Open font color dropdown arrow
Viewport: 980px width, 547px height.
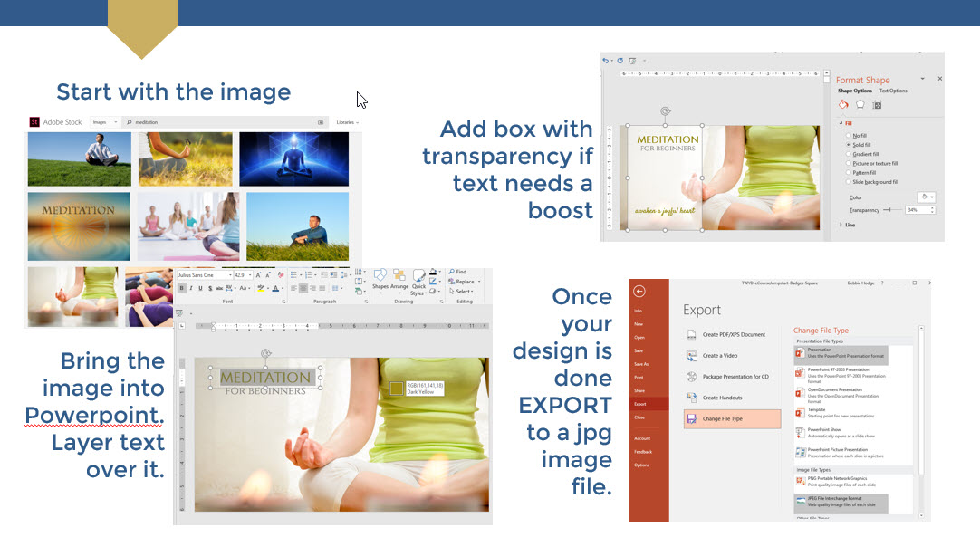pos(283,288)
